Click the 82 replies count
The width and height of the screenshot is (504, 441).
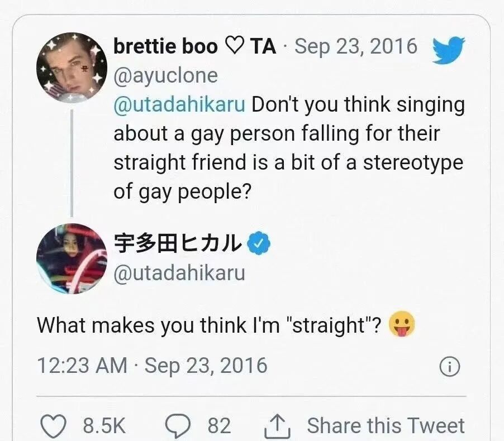pyautogui.click(x=219, y=426)
